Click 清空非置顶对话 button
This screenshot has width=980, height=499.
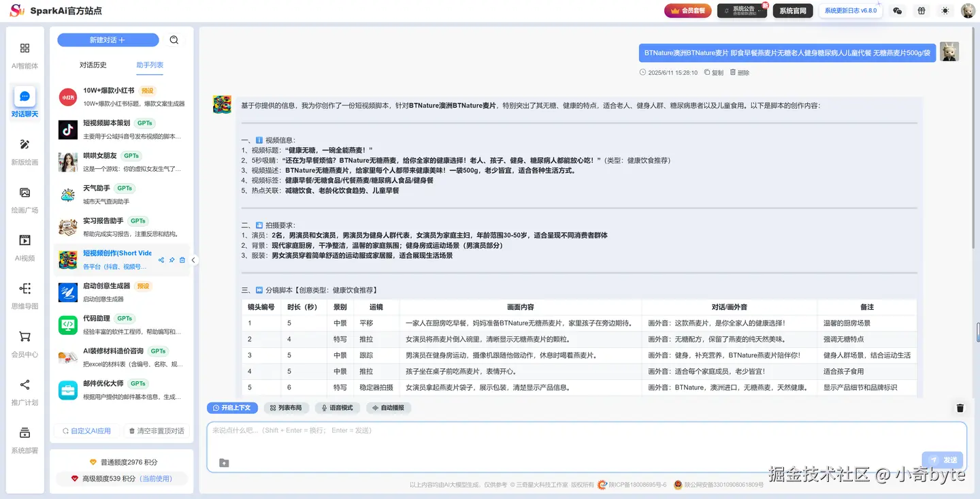[157, 431]
